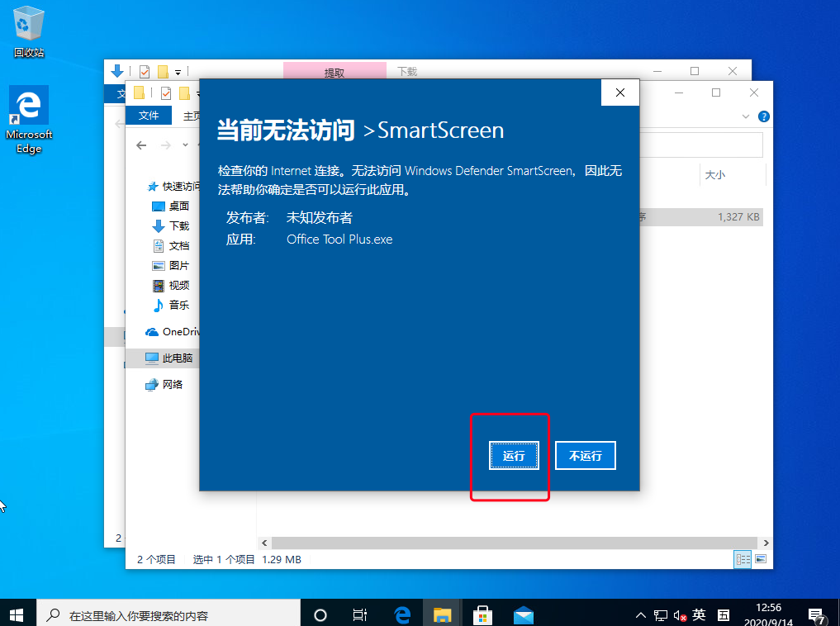Launch Edge from taskbar
The width and height of the screenshot is (840, 626).
click(402, 614)
